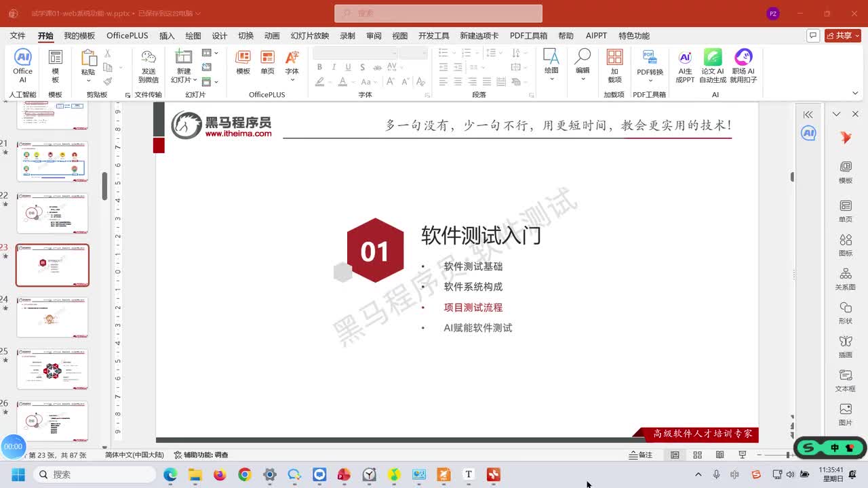
Task: Switch to the 动画 tab
Action: 272,36
